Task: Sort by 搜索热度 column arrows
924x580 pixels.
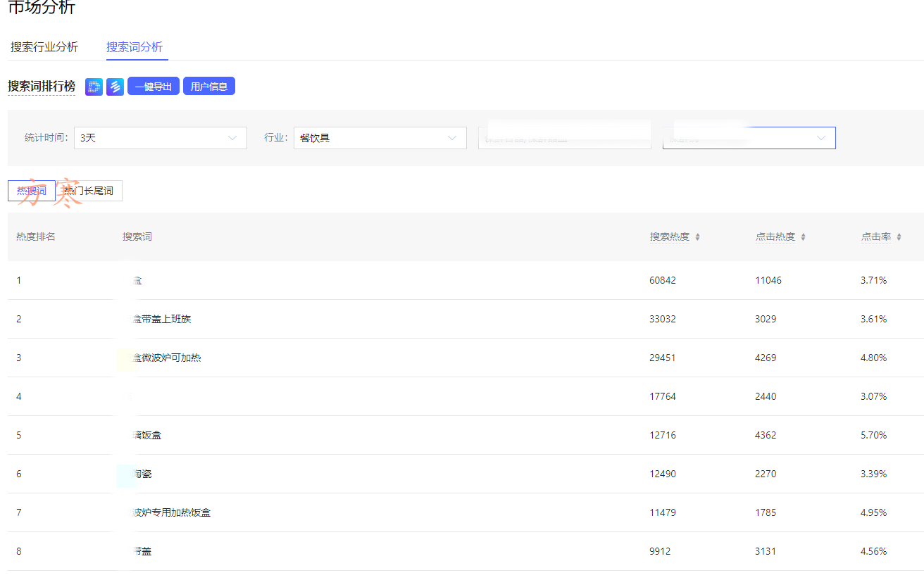Action: click(x=697, y=237)
